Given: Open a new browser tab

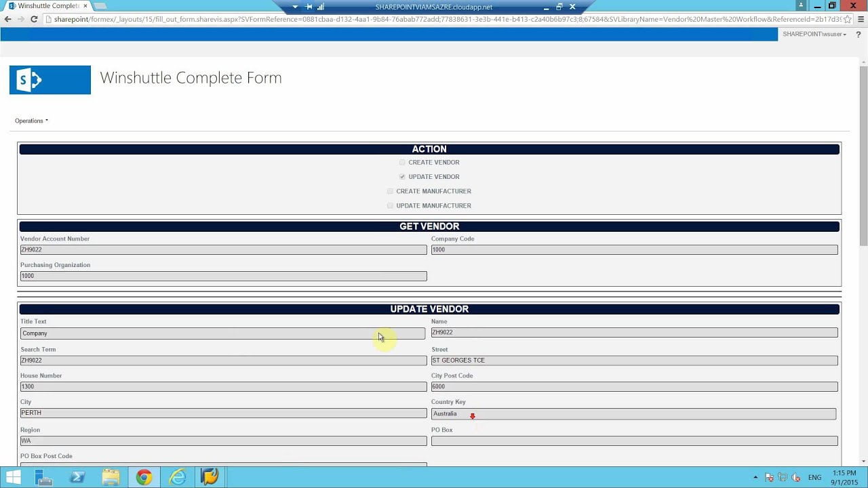Looking at the screenshot, I should (100, 6).
